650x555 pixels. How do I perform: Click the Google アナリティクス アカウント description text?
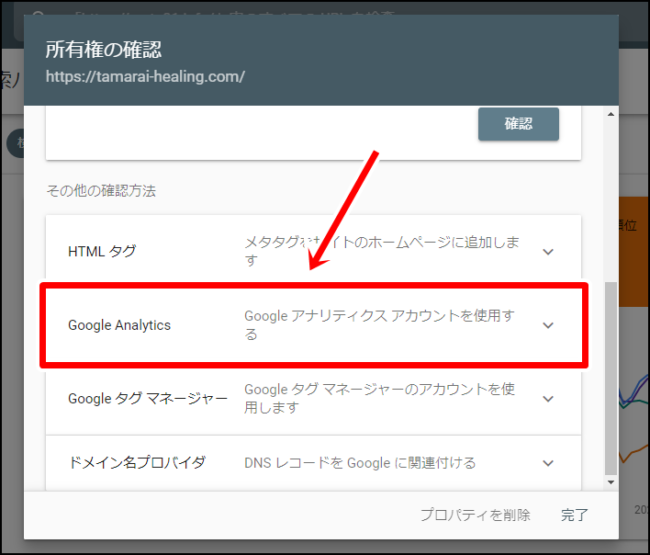pos(379,325)
